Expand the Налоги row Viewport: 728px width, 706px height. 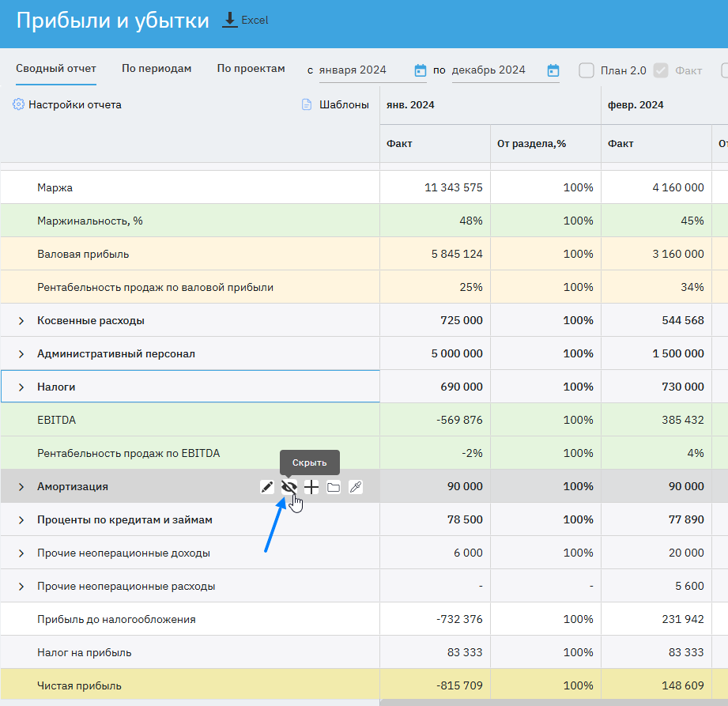pyautogui.click(x=21, y=387)
